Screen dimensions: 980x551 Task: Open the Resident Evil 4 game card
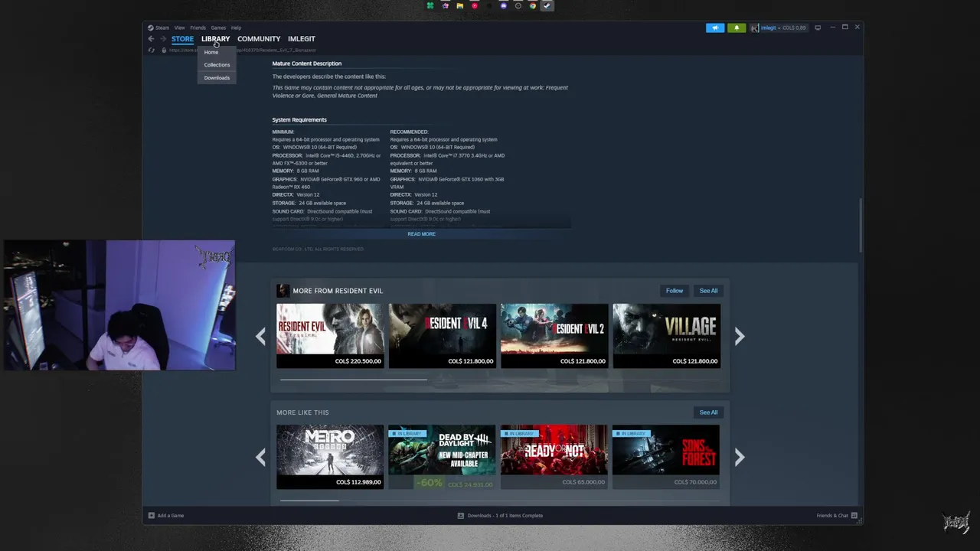[442, 336]
